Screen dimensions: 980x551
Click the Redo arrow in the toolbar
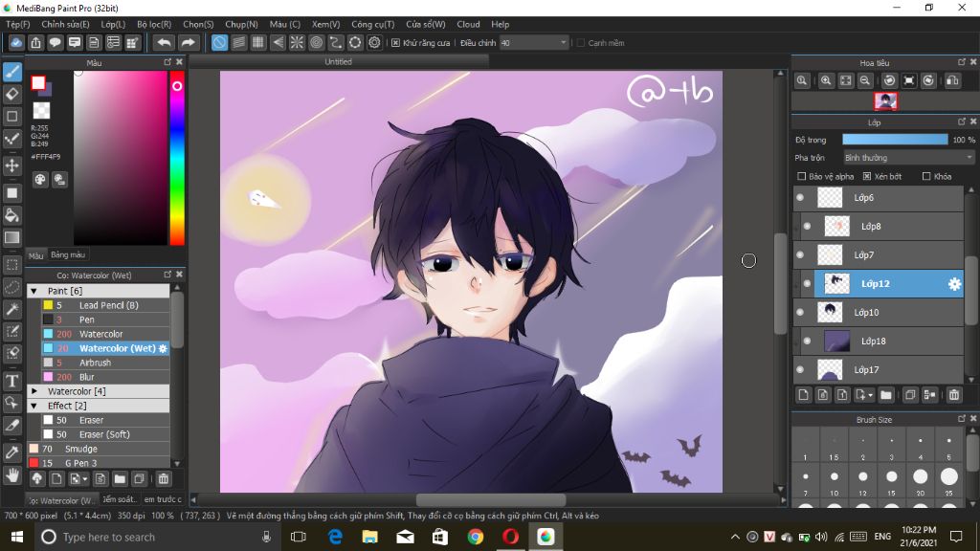[x=188, y=42]
